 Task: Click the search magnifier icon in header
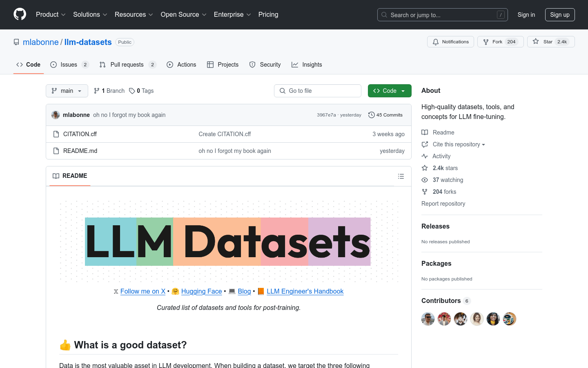(384, 15)
